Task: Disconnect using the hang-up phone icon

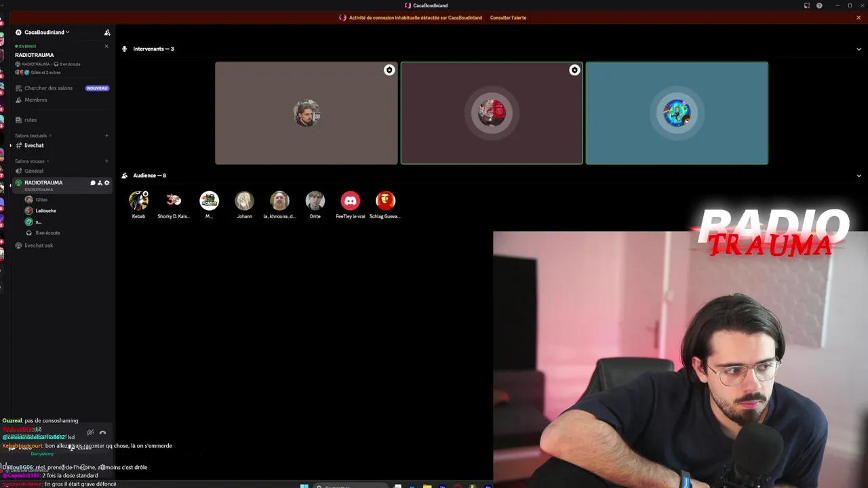Action: point(102,432)
